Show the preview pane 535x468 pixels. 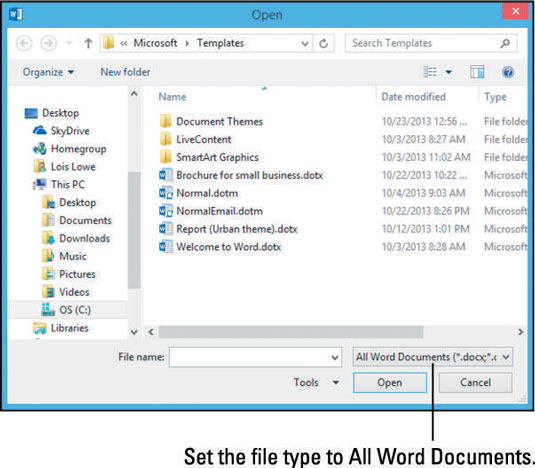[477, 72]
